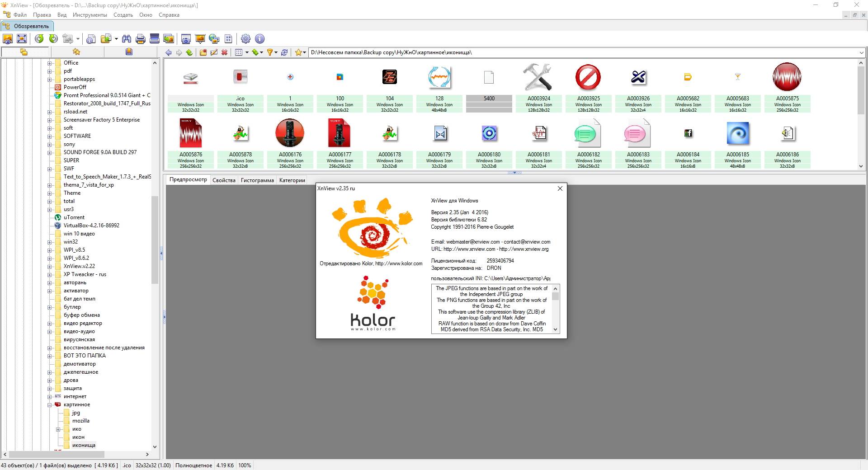Image resolution: width=868 pixels, height=470 pixels.
Task: Open the Инструменты menu
Action: tap(90, 15)
